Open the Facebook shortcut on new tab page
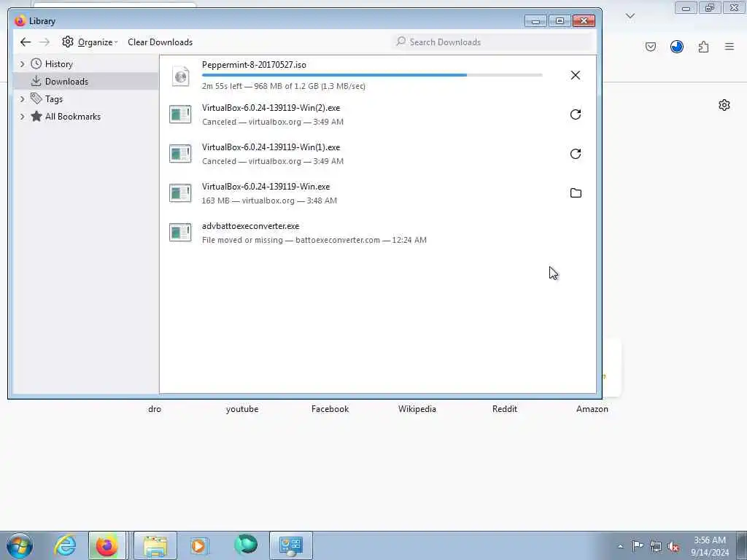 tap(330, 409)
